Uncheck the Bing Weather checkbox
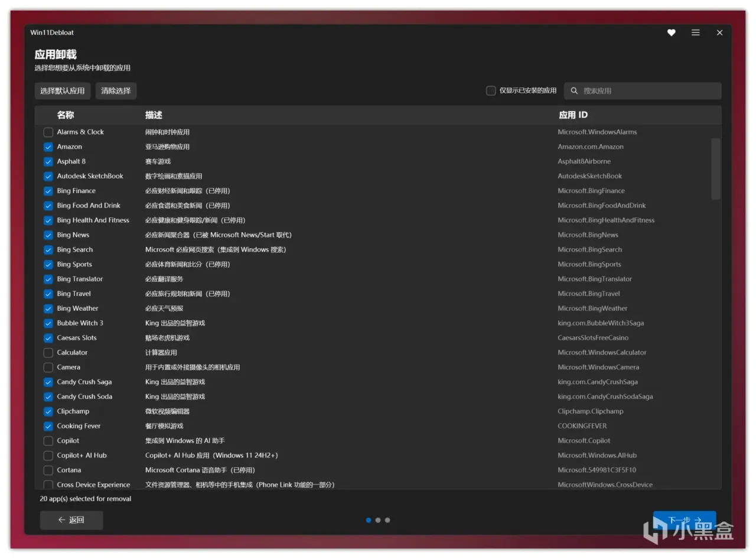Image resolution: width=756 pixels, height=559 pixels. pyautogui.click(x=48, y=308)
